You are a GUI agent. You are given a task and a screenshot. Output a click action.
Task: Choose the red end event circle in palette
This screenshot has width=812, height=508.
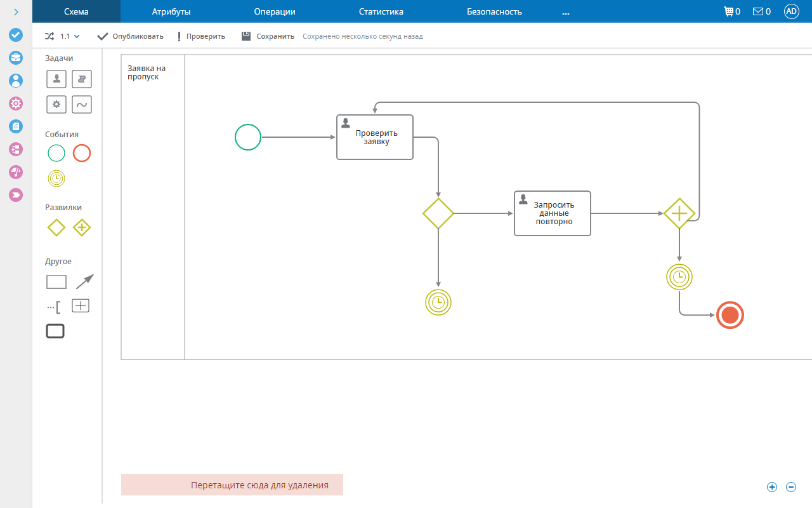point(82,153)
